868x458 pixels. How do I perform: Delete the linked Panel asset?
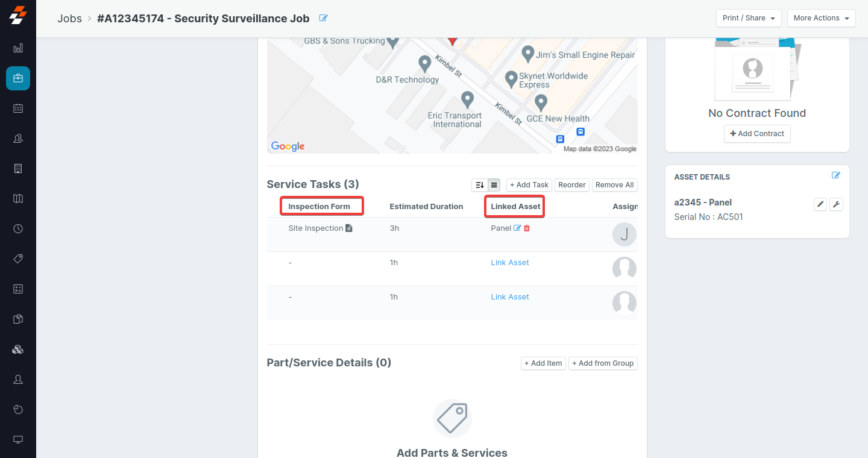click(x=527, y=228)
